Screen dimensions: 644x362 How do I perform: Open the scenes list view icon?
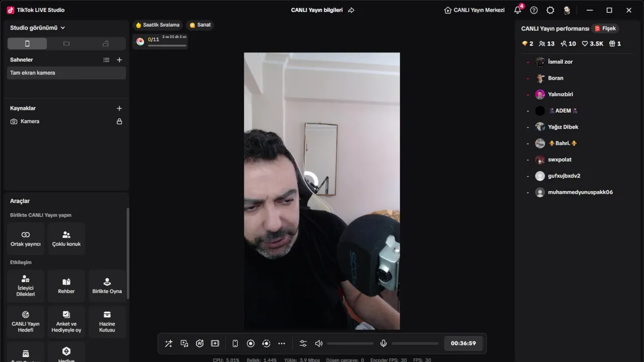[x=106, y=60]
